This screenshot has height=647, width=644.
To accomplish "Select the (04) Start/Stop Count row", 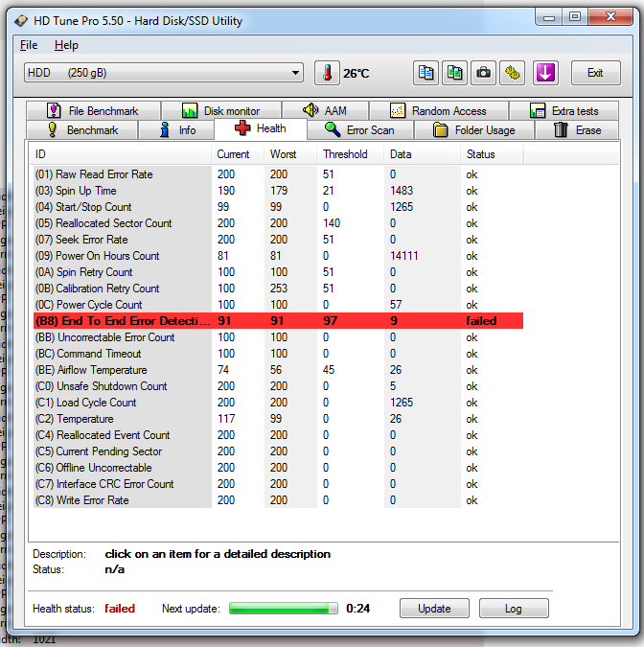I will coord(279,207).
